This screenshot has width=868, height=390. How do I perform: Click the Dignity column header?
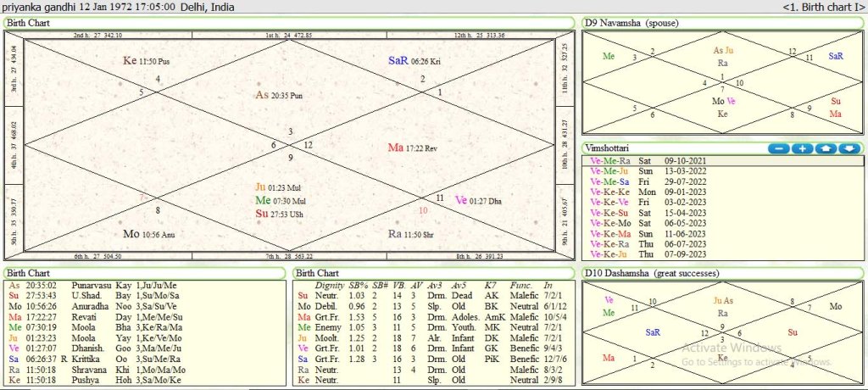click(x=329, y=285)
